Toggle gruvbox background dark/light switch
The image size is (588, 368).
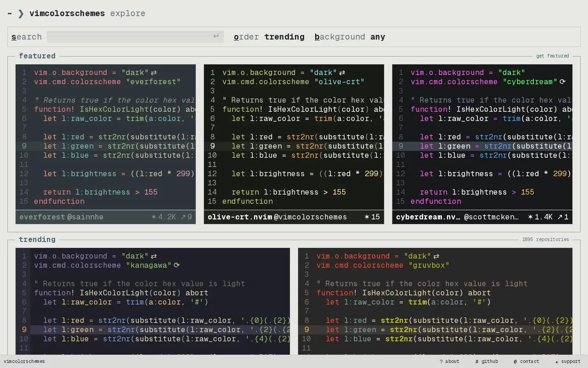[x=436, y=256]
